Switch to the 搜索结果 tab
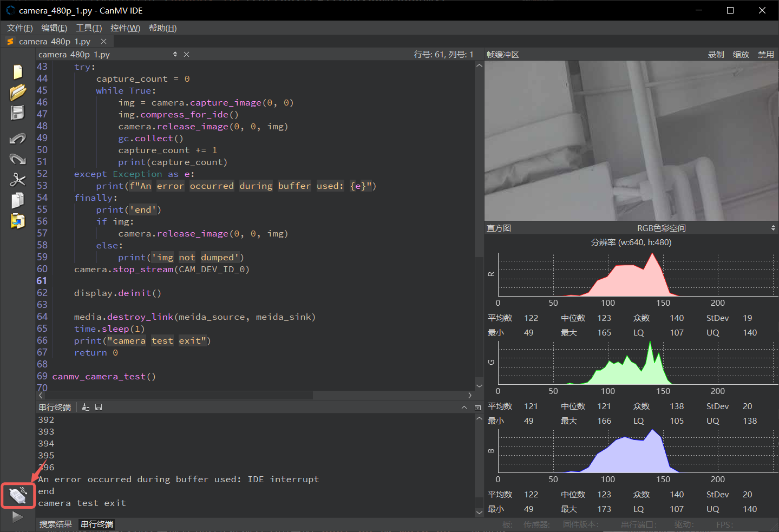The height and width of the screenshot is (532, 779). point(55,524)
